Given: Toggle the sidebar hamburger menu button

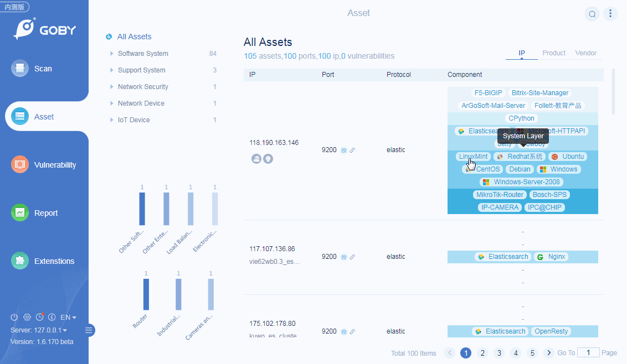Looking at the screenshot, I should pos(89,330).
